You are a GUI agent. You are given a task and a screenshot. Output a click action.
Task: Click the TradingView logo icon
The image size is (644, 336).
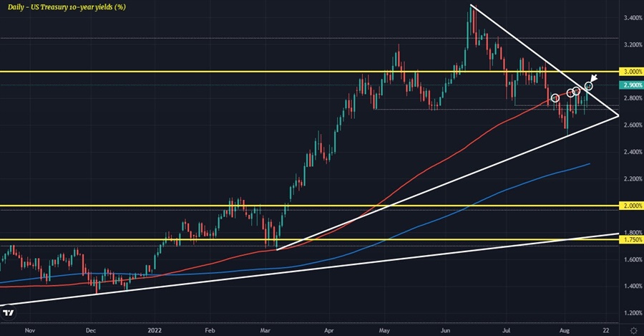coord(9,311)
